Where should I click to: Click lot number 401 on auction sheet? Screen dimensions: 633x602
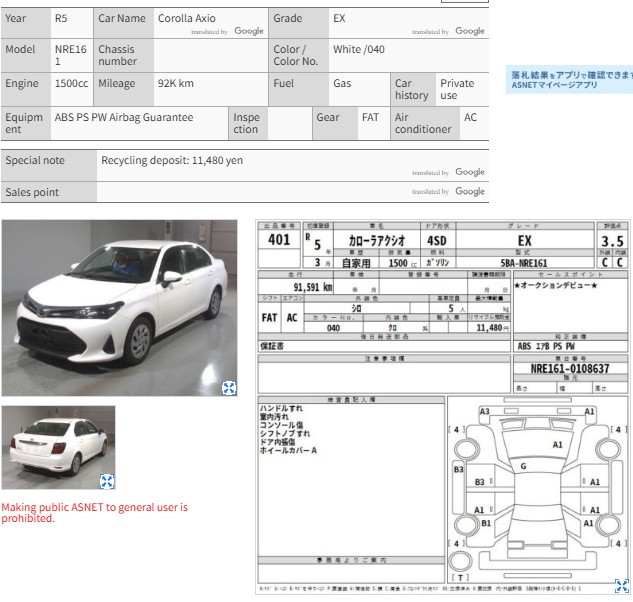pyautogui.click(x=279, y=240)
